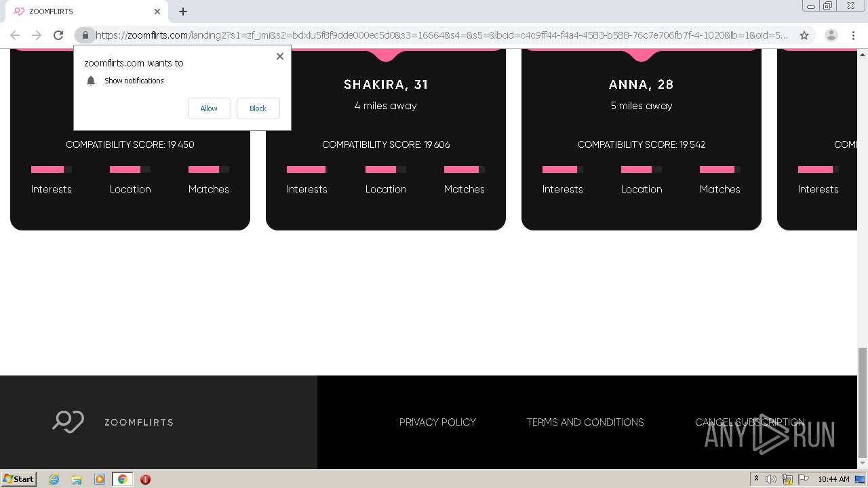Click Shakira's Matches label
The image size is (868, 488).
coord(465,189)
